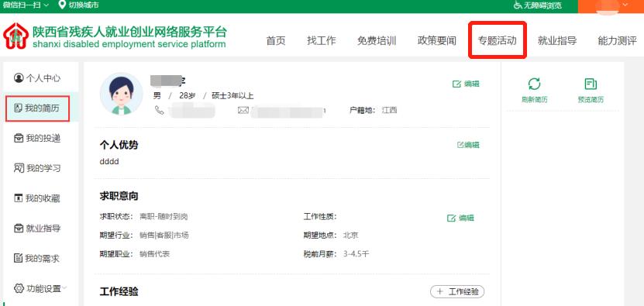Click the 求职意向 heading

pos(119,196)
